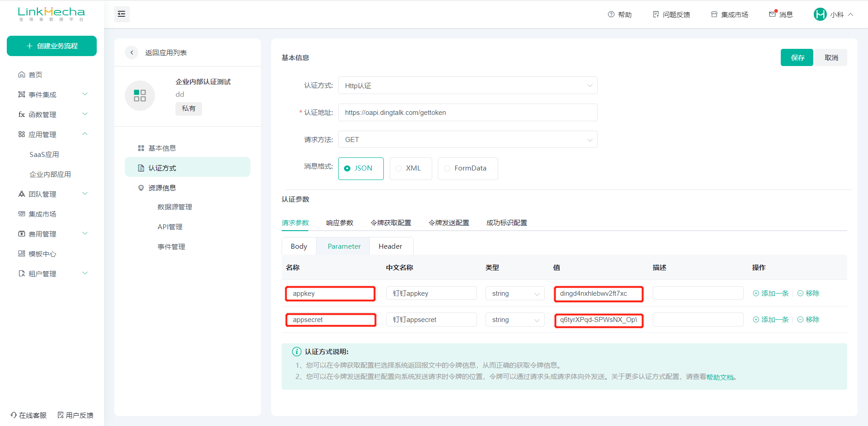Click the 集成市场 icon in the top bar
Screen dimensions: 868x426
coord(714,14)
